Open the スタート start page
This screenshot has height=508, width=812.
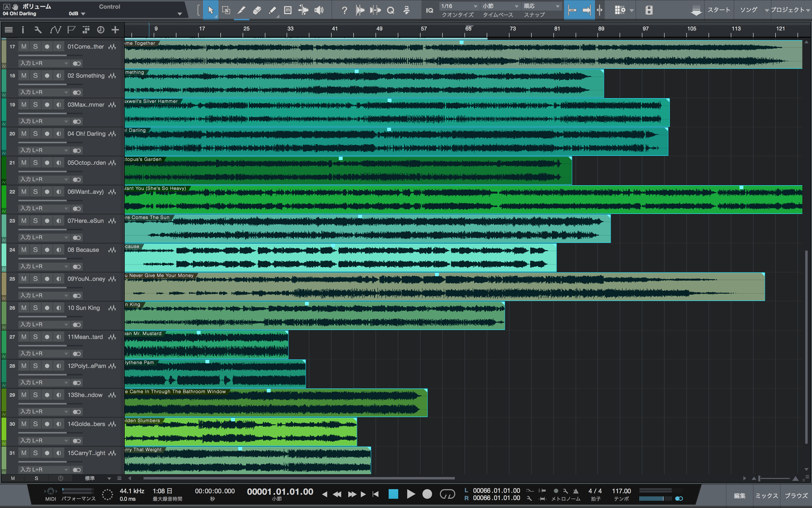[x=718, y=10]
